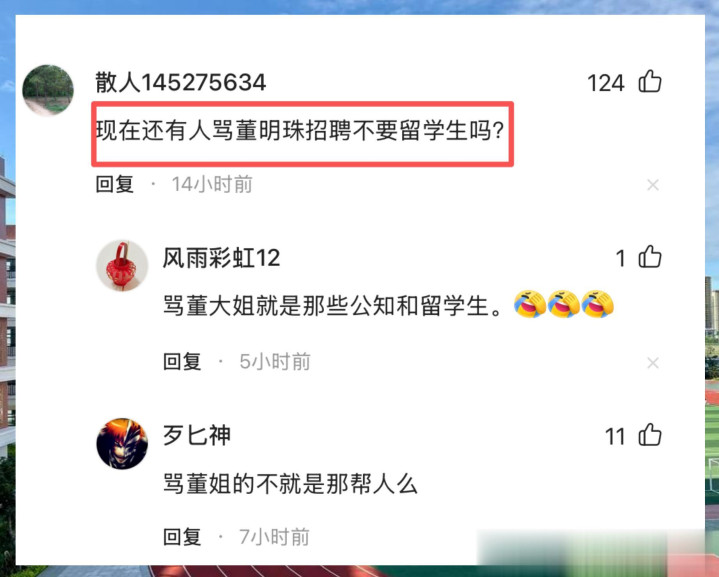
Task: Tap the laughing-crying emoji trio
Action: pyautogui.click(x=564, y=304)
